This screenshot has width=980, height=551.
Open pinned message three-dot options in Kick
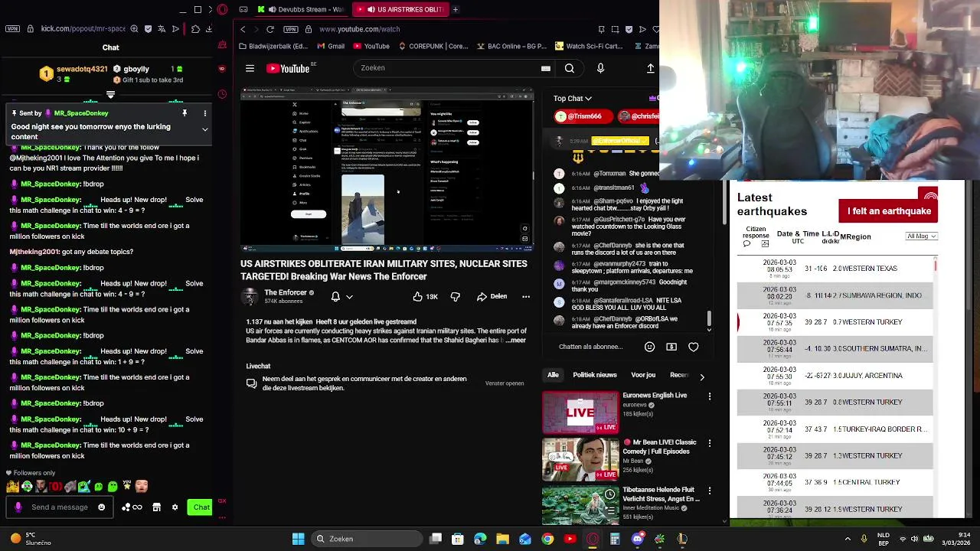(204, 113)
